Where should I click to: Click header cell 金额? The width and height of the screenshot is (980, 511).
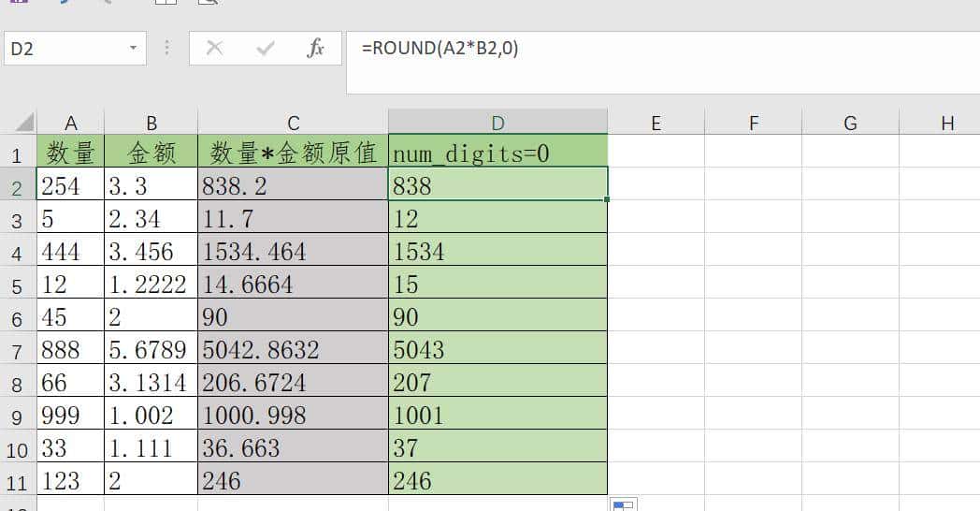coord(151,152)
